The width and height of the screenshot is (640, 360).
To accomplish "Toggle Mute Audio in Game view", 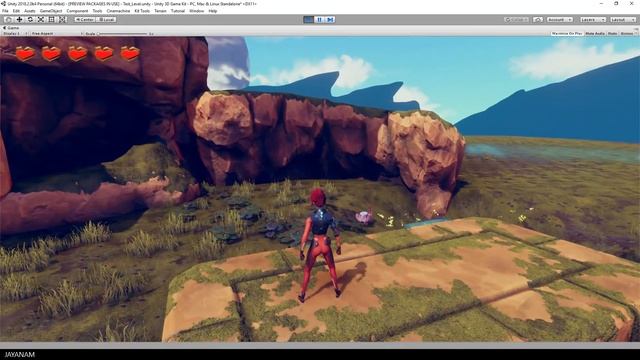I will (595, 33).
